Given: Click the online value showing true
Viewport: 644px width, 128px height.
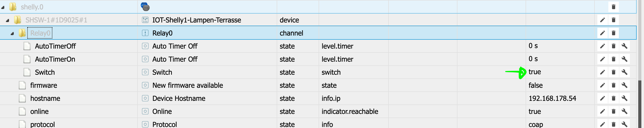Looking at the screenshot, I should coord(535,112).
